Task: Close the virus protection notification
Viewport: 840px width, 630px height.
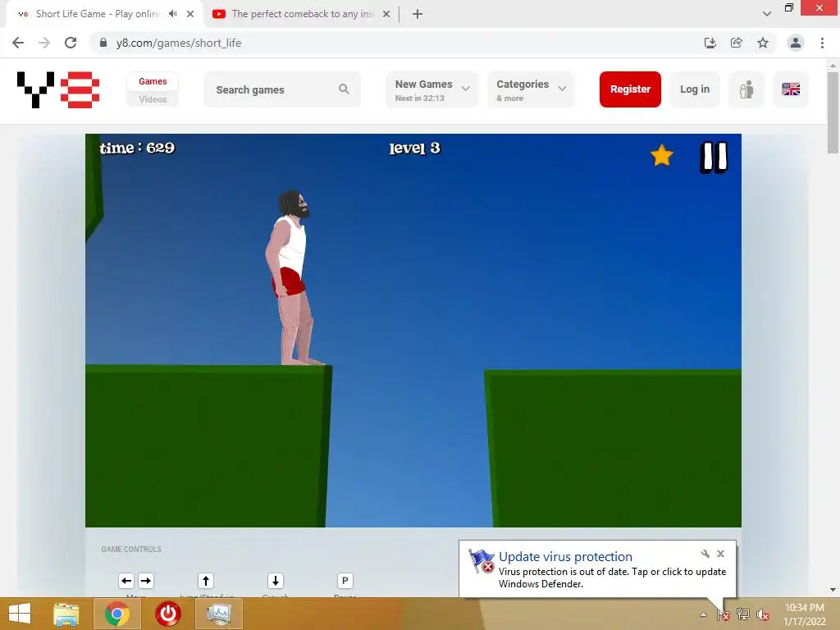Action: (720, 554)
